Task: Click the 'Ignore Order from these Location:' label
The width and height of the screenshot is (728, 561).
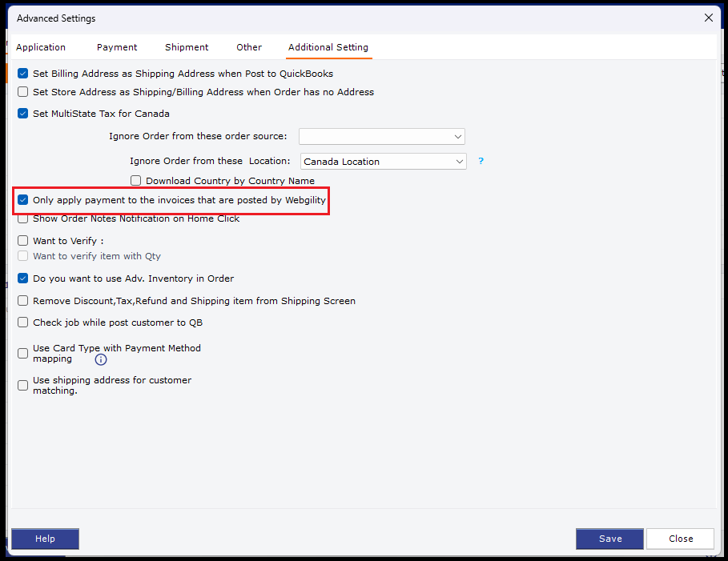Action: (210, 161)
